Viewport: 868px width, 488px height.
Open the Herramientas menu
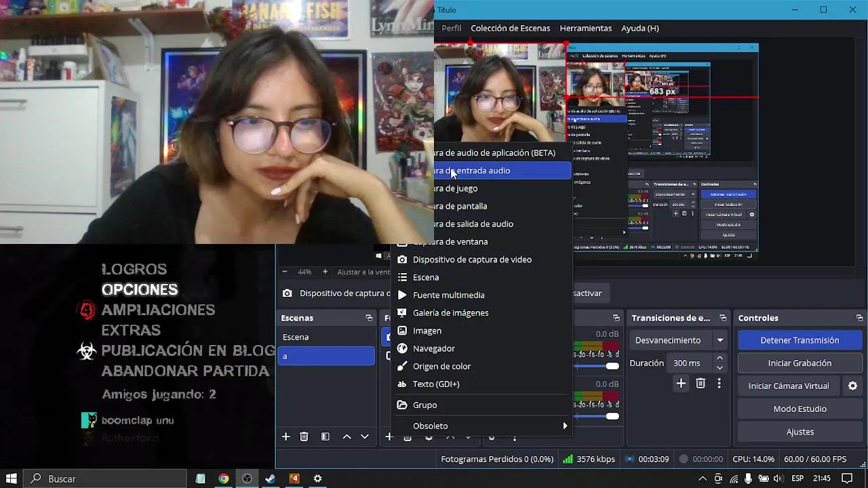(586, 28)
